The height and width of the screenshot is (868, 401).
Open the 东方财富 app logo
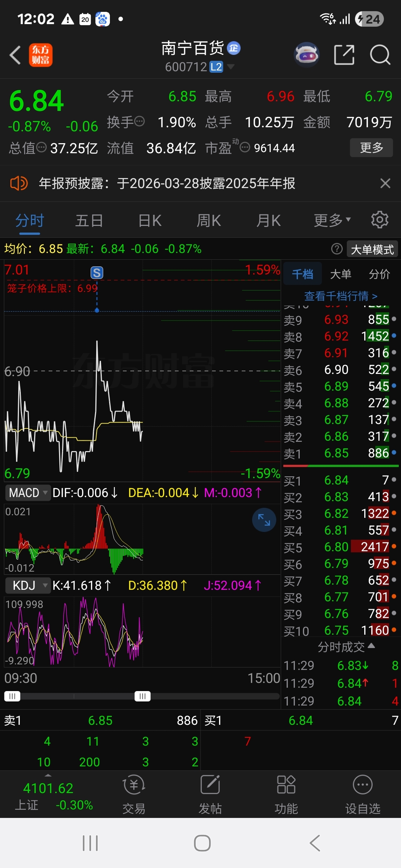(41, 55)
